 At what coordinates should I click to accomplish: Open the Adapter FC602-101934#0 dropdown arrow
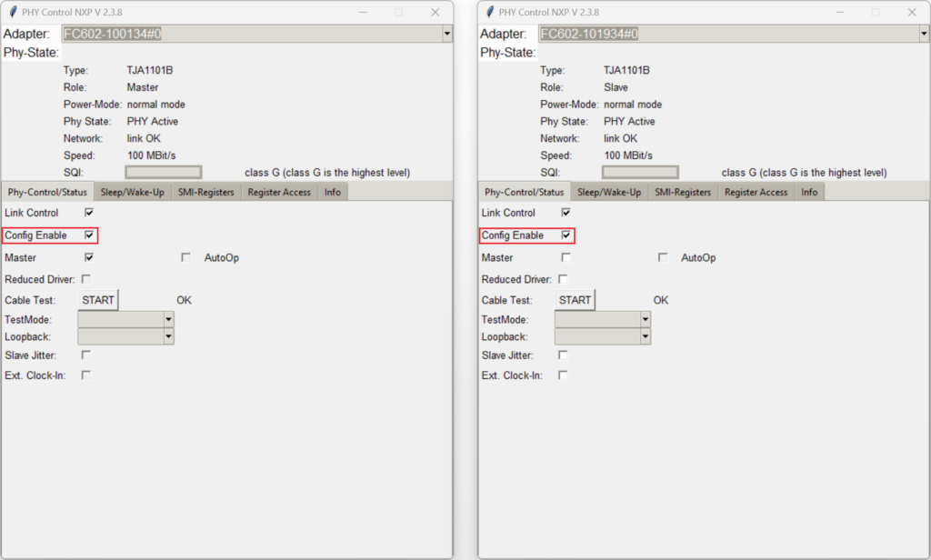[924, 34]
